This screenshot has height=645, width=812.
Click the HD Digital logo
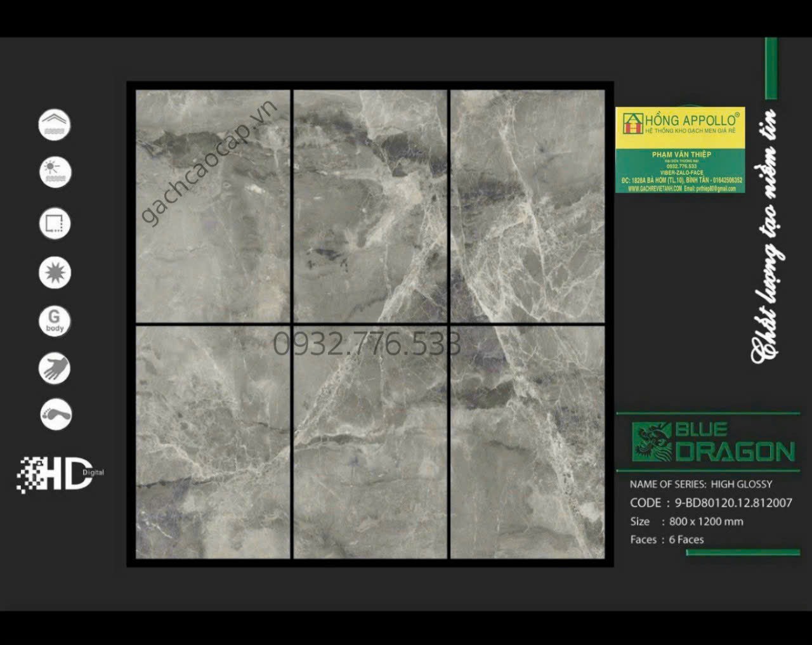60,474
